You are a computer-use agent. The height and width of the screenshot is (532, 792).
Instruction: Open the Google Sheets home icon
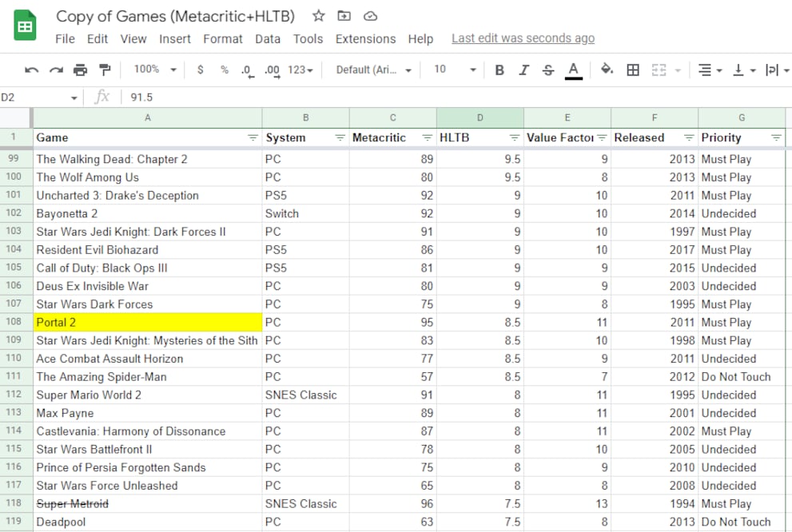pos(25,26)
